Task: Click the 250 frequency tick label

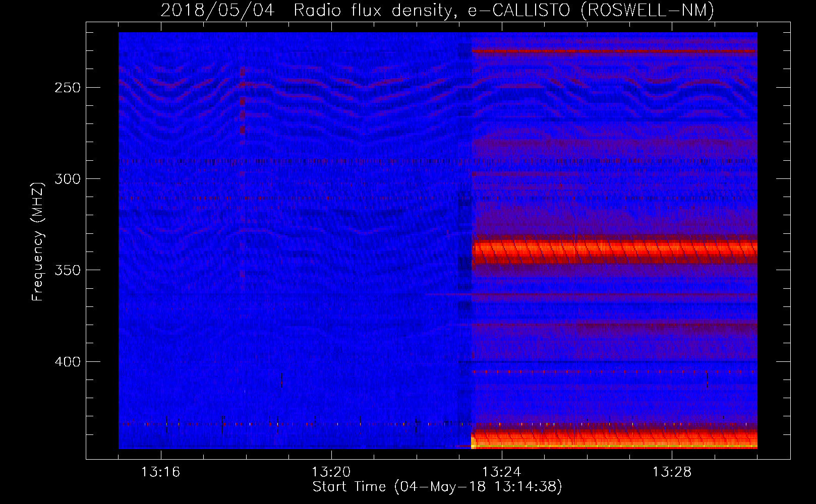Action: 68,88
